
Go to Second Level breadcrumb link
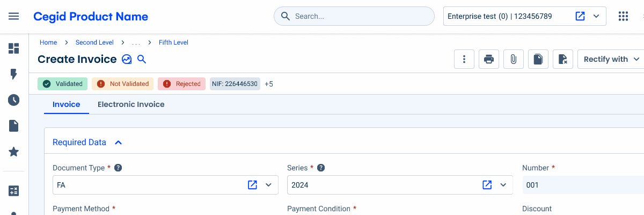pos(94,42)
